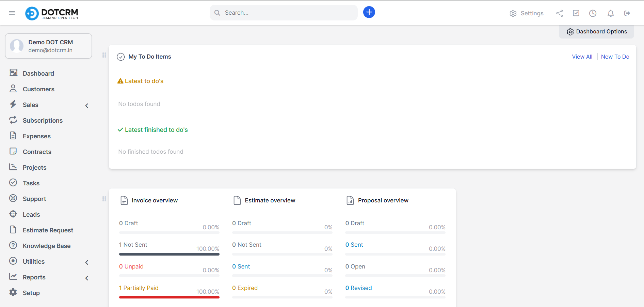Expand the Reports submenu arrow
Screen dimensions: 644x307
pos(87,278)
